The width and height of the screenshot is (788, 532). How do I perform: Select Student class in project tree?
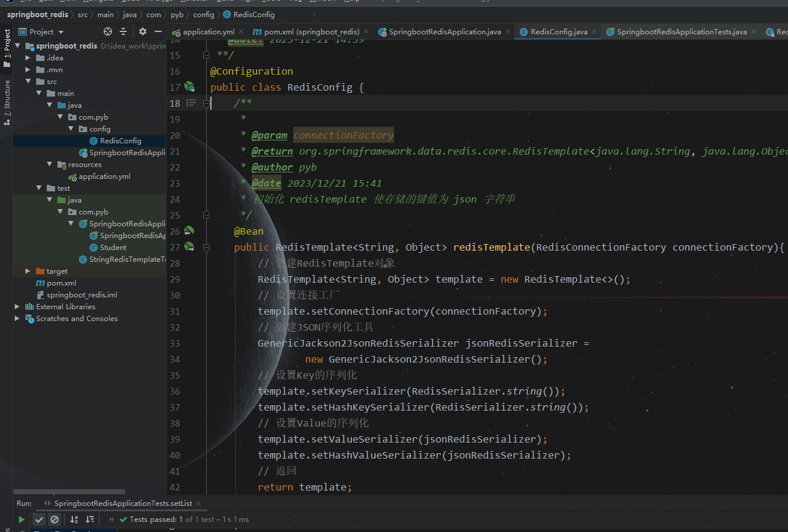(108, 248)
